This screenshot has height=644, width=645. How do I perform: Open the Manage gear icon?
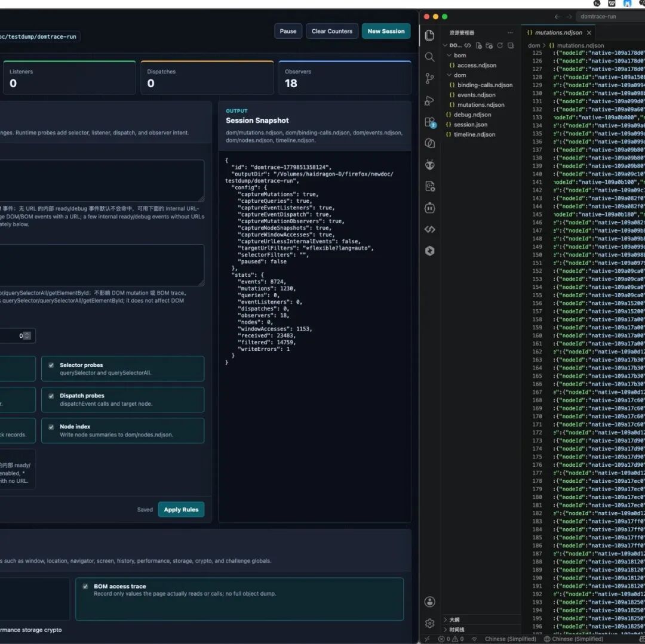430,624
